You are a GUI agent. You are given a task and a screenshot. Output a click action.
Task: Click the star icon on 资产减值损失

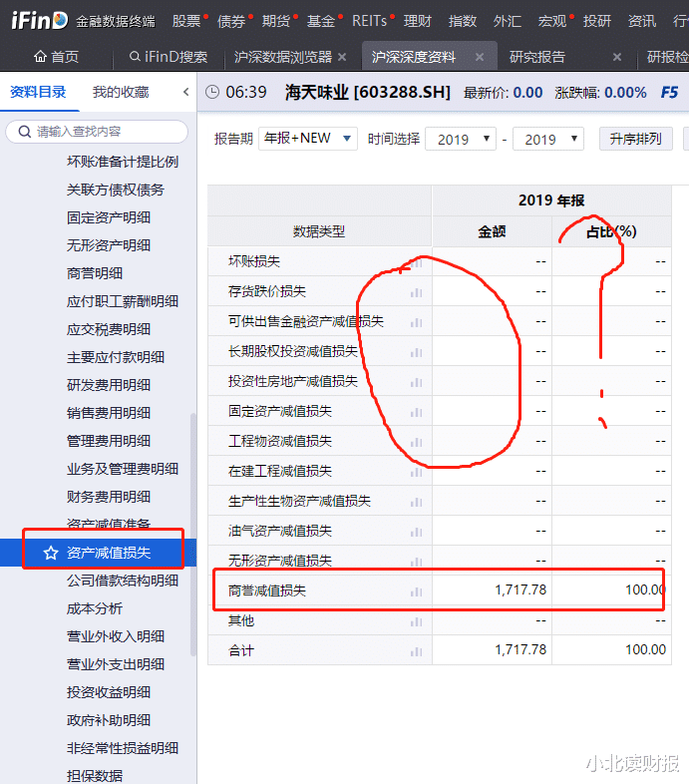(x=51, y=553)
